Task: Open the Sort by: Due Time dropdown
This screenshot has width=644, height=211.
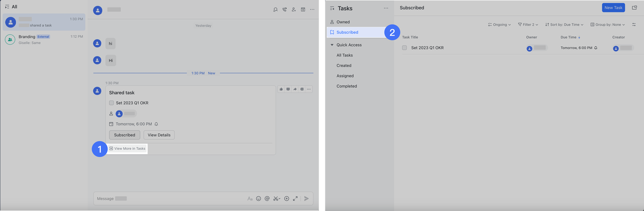Action: coord(565,25)
